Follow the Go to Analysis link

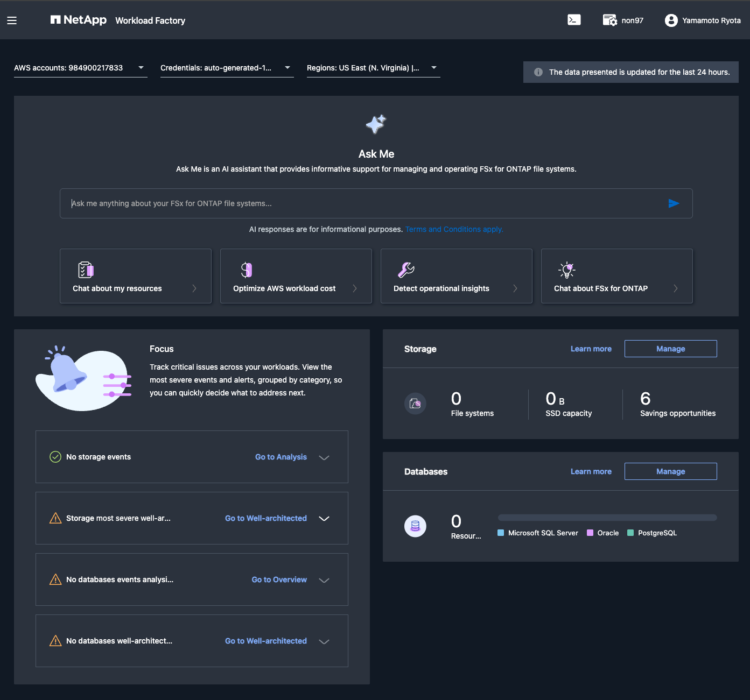(281, 457)
